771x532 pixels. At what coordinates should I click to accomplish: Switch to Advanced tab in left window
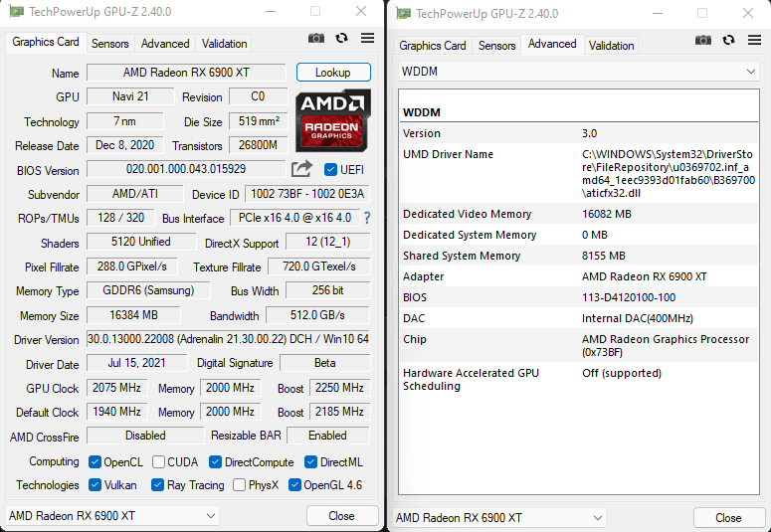(165, 44)
